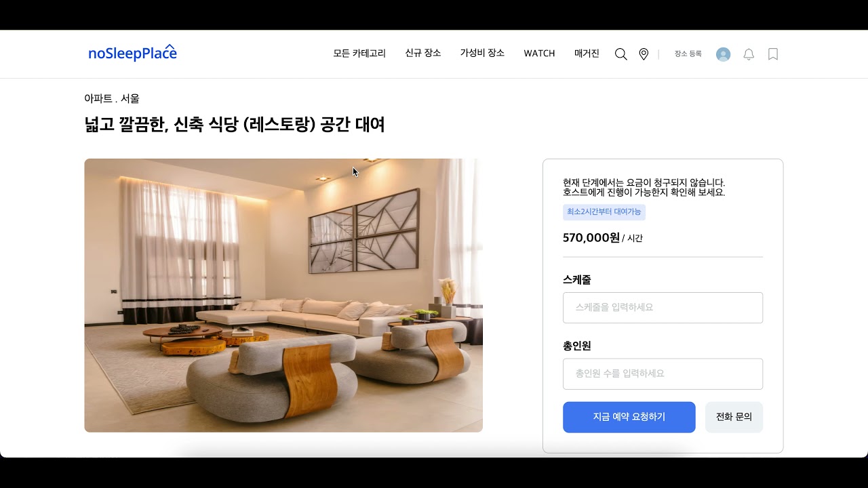
Task: Click the 장소 등록 link
Action: click(x=688, y=54)
